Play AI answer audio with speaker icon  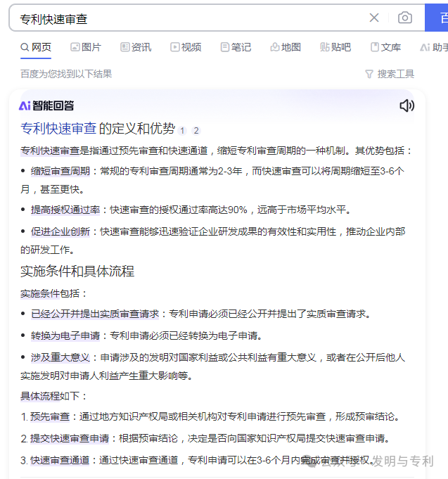pyautogui.click(x=407, y=106)
